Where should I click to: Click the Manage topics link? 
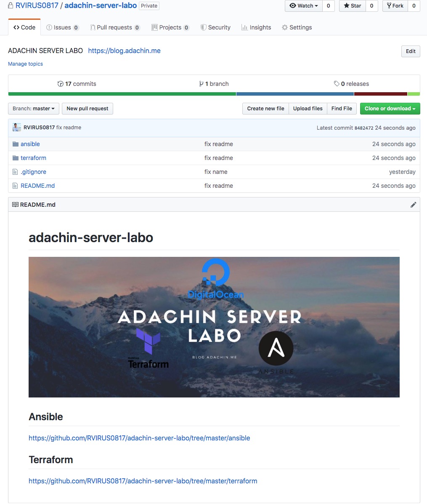pos(25,64)
